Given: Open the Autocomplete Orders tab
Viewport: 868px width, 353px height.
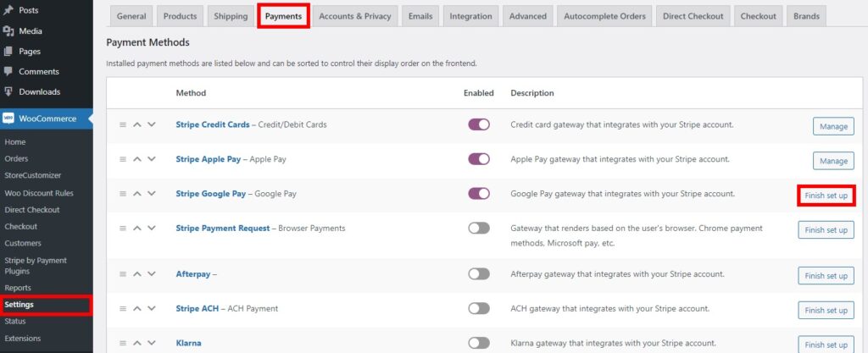Looking at the screenshot, I should [604, 16].
